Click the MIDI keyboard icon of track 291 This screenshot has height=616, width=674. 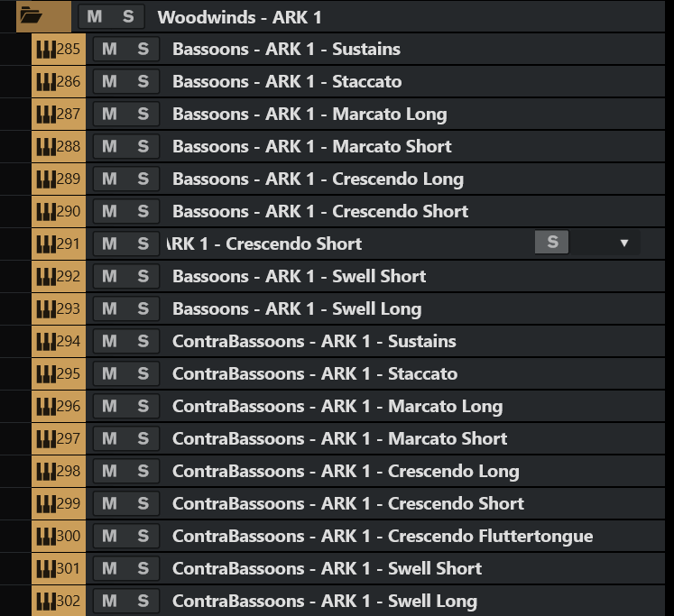[x=46, y=244]
